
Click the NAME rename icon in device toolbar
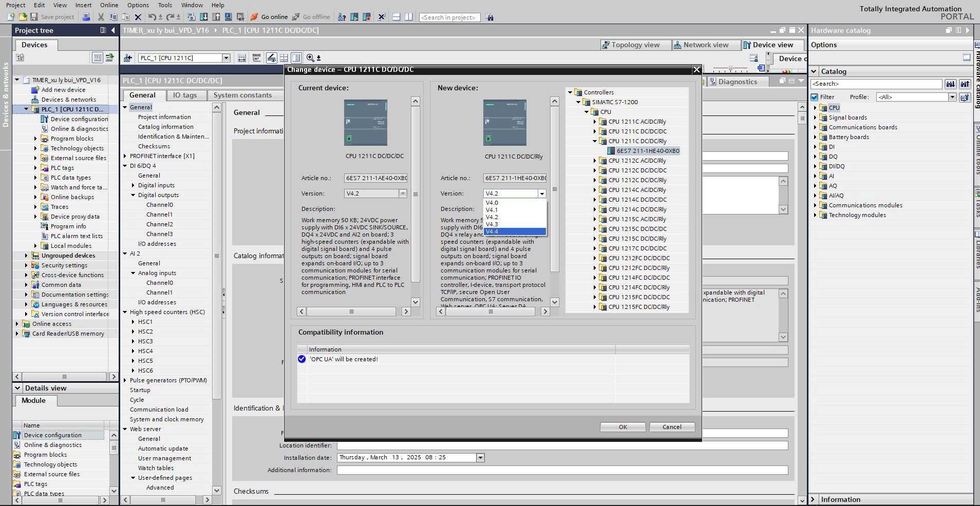pos(256,58)
